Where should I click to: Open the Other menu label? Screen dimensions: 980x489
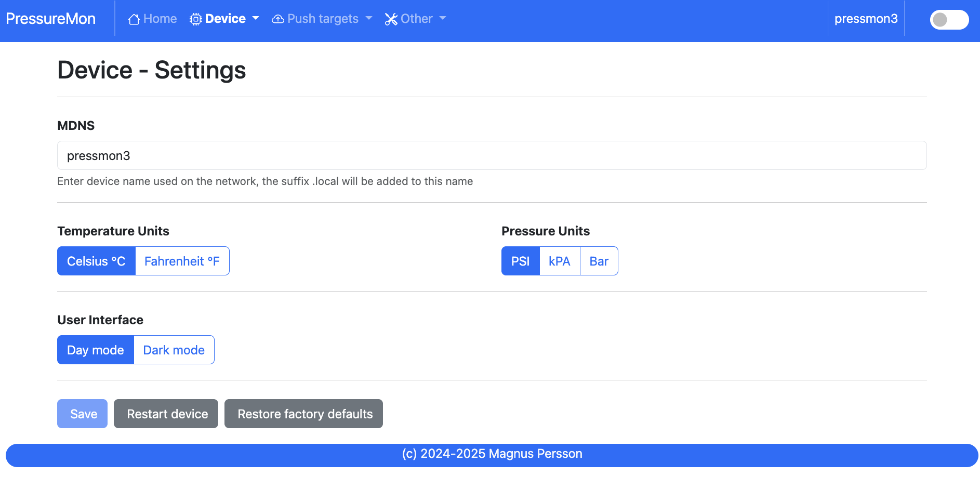tap(416, 19)
